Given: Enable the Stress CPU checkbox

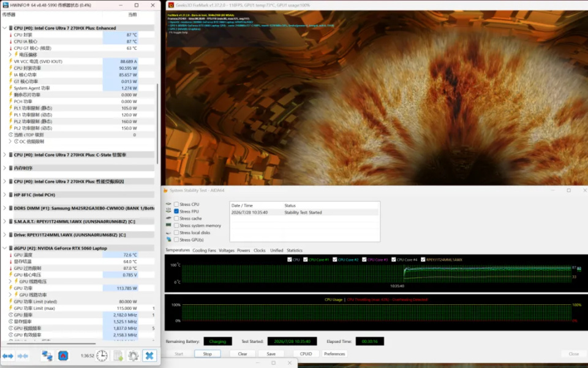Looking at the screenshot, I should (x=176, y=204).
